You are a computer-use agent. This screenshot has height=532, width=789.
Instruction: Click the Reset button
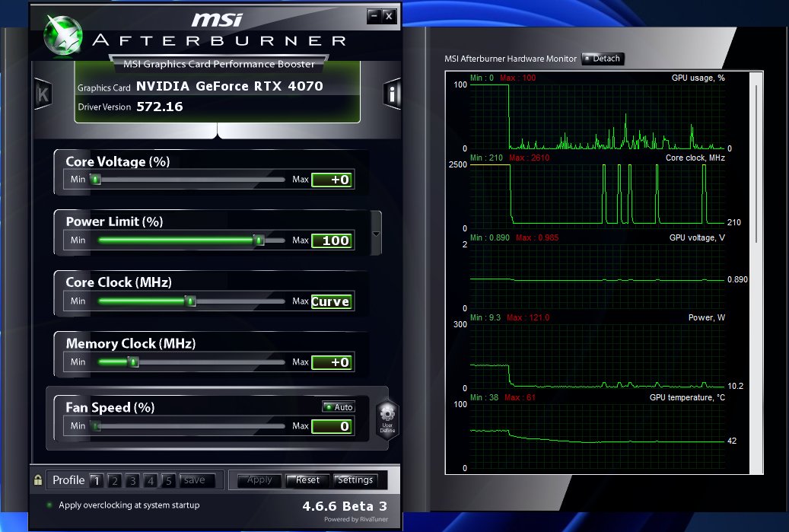[307, 480]
